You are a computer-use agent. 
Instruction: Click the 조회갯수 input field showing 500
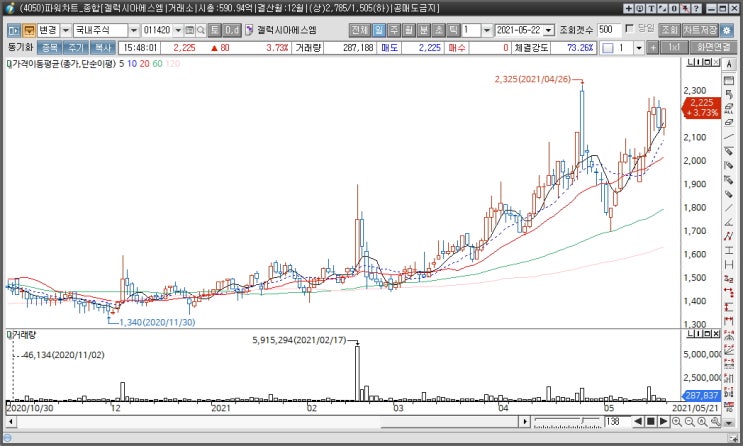click(607, 30)
